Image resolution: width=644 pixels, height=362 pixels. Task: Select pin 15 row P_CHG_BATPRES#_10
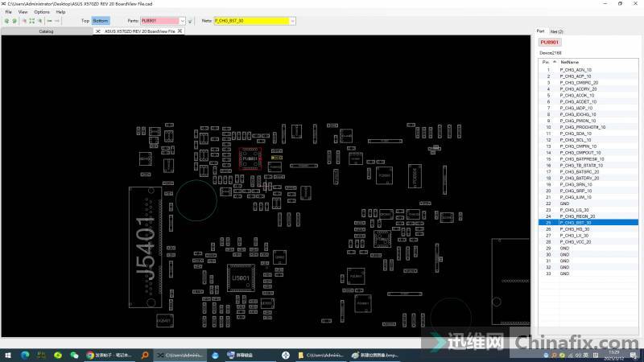[x=588, y=158]
